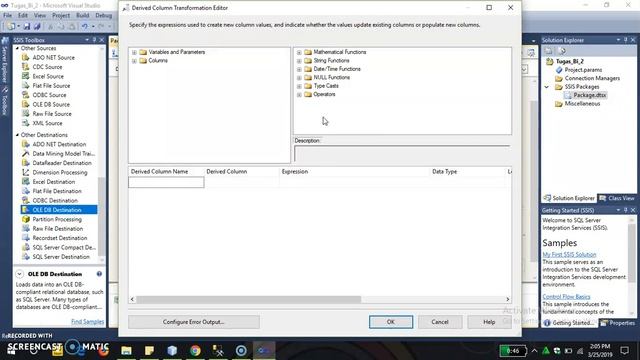Select Excel Destination item
Image resolution: width=640 pixels, height=360 pixels.
click(x=53, y=182)
